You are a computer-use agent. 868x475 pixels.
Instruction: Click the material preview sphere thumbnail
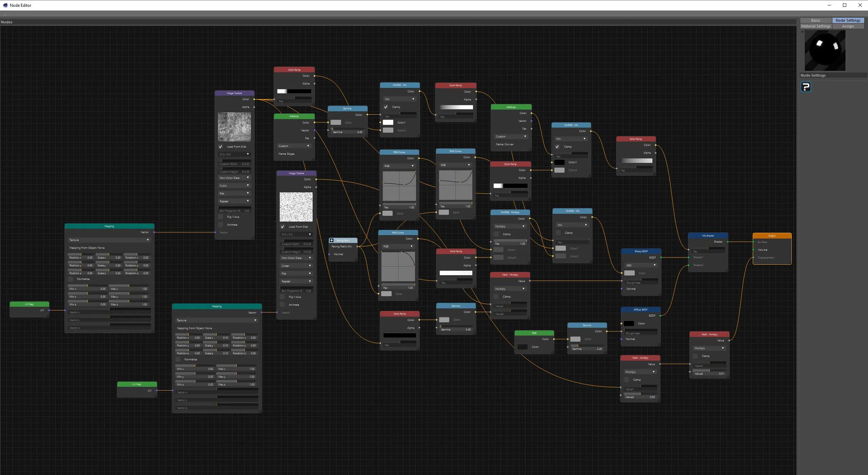point(825,51)
